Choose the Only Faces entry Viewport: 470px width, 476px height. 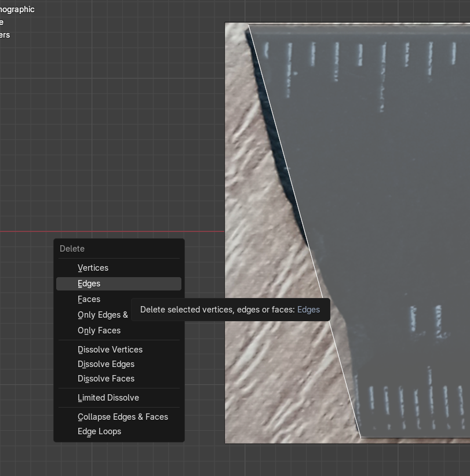click(99, 330)
